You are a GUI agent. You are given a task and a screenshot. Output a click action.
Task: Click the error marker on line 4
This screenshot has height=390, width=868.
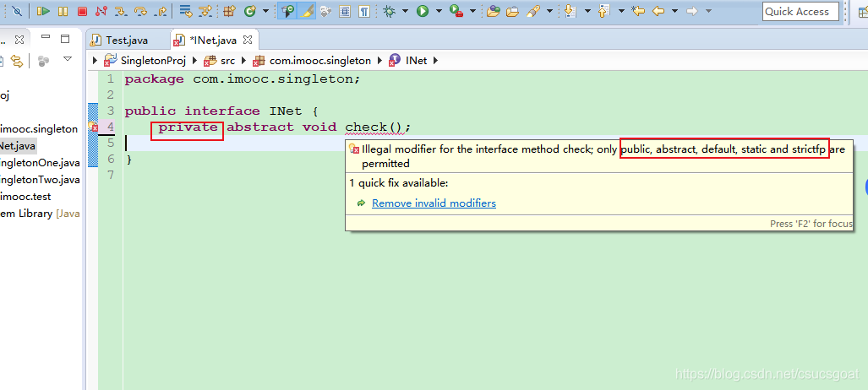tap(92, 127)
